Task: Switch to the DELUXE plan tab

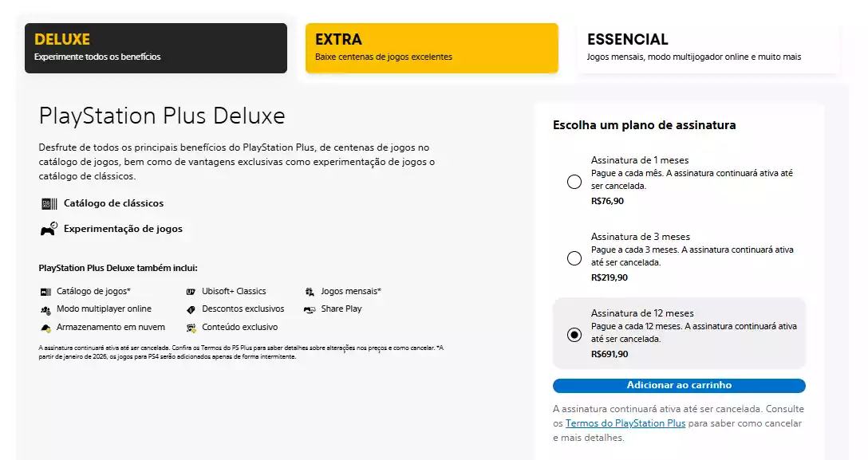Action: 156,48
